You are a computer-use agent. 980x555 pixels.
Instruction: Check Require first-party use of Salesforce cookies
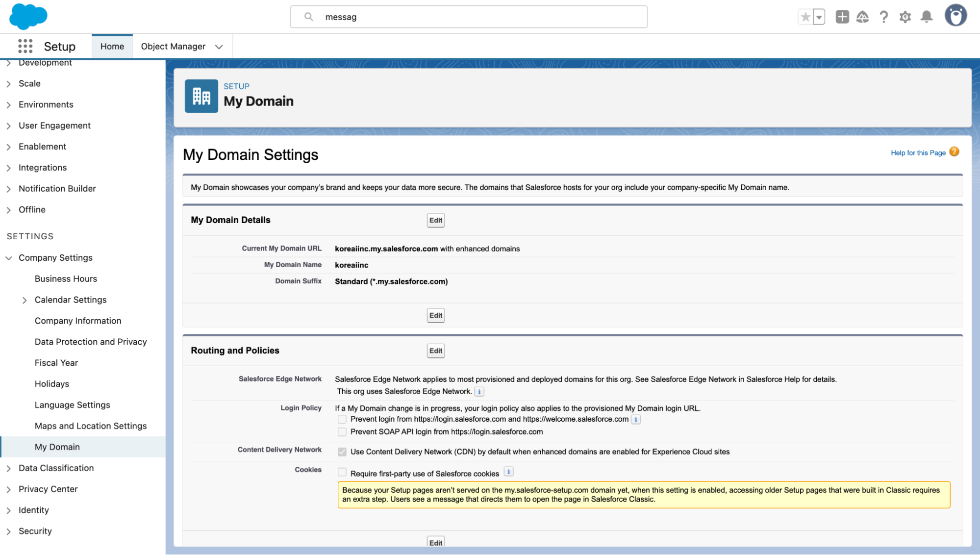342,473
